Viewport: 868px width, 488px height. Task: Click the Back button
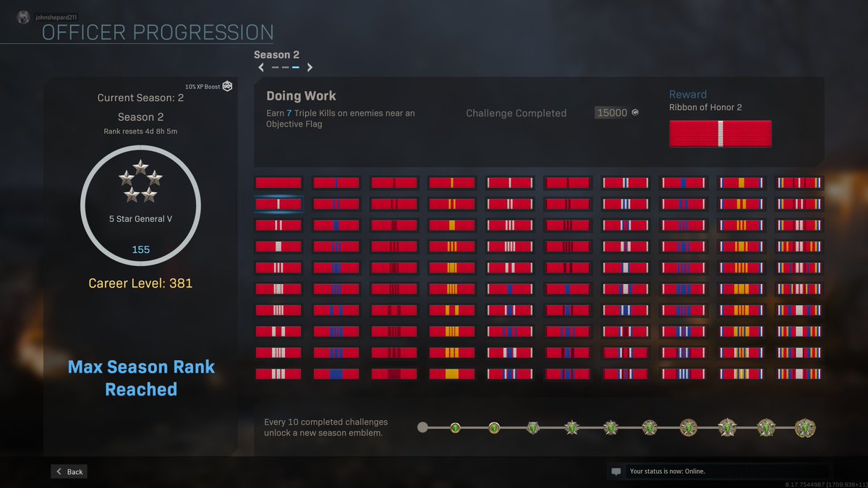pos(69,471)
